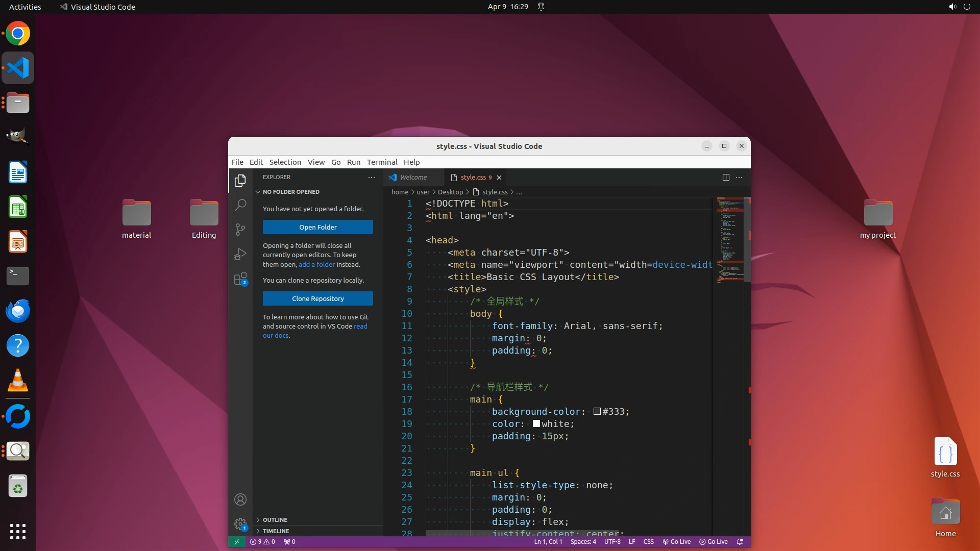Expand the TIMELINE section
Image resolution: width=980 pixels, height=551 pixels.
click(x=276, y=531)
